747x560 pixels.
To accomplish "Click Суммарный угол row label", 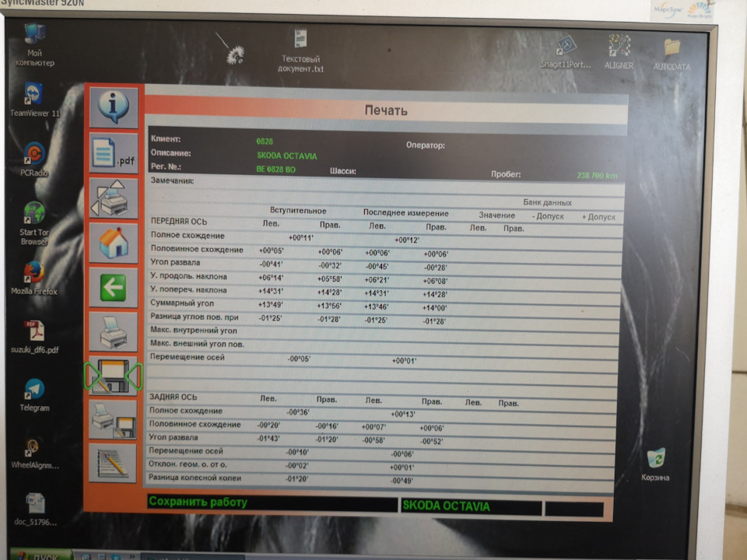I will pyautogui.click(x=182, y=303).
